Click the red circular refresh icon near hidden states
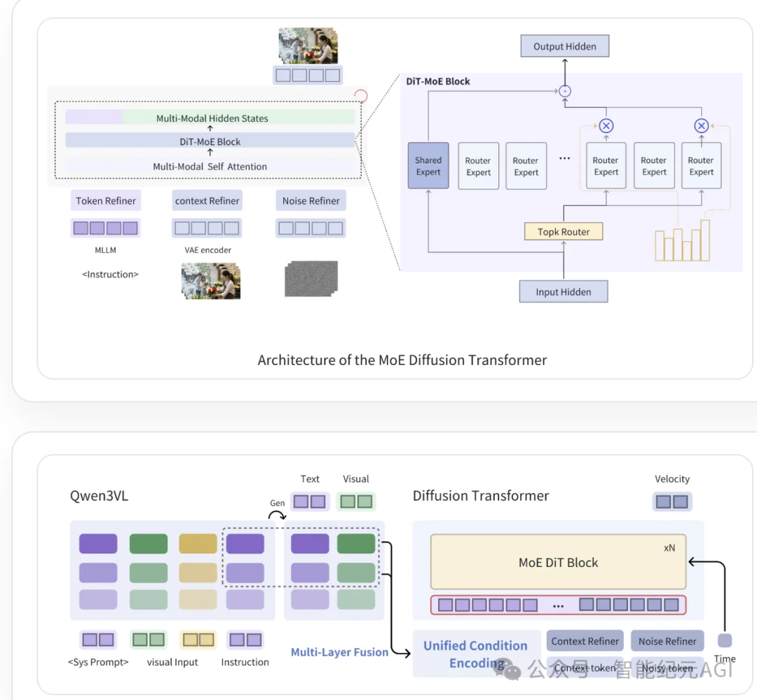Screen dimensions: 757x700 tap(361, 96)
